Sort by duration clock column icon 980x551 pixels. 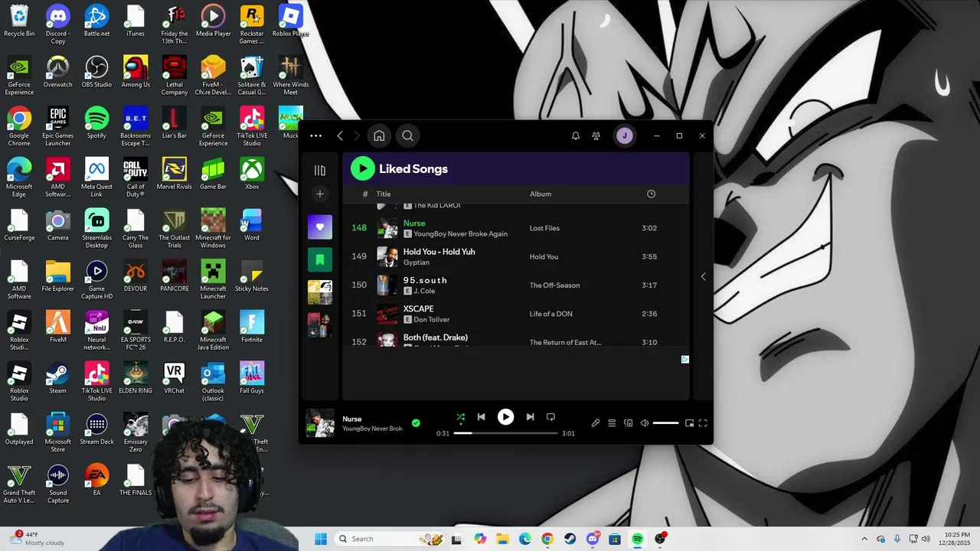click(651, 194)
